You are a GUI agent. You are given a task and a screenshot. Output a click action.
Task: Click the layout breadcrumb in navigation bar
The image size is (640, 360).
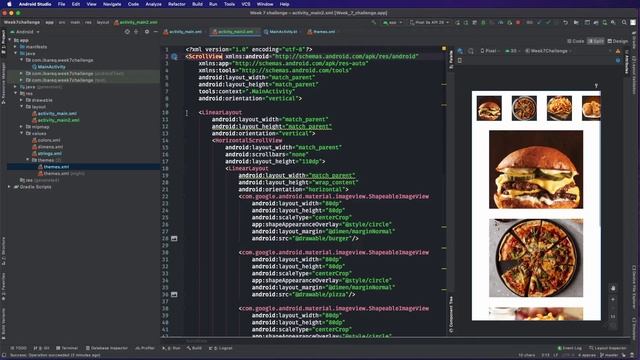103,22
